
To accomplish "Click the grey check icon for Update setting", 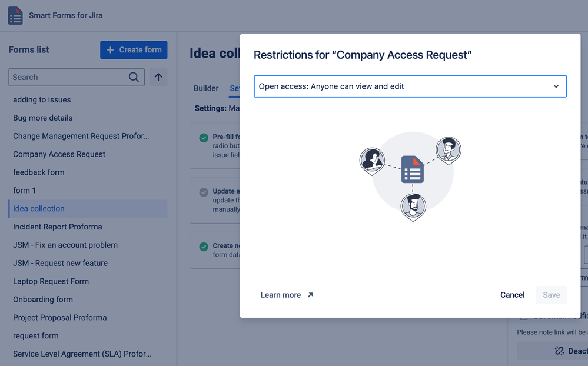I will pyautogui.click(x=204, y=192).
